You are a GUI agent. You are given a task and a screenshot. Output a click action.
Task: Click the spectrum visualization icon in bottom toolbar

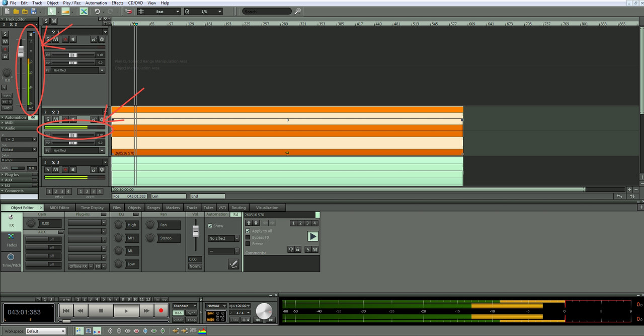(202, 331)
